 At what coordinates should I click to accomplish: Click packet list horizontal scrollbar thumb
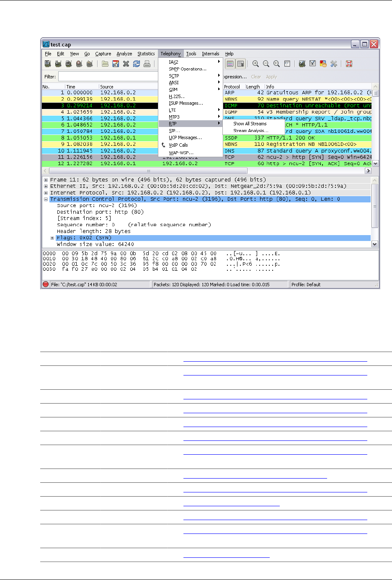148,171
